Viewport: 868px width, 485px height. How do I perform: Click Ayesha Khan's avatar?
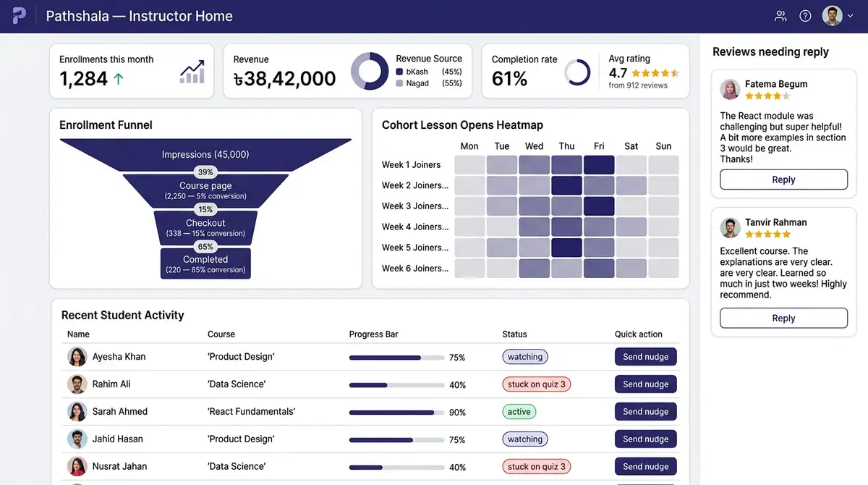coord(77,357)
